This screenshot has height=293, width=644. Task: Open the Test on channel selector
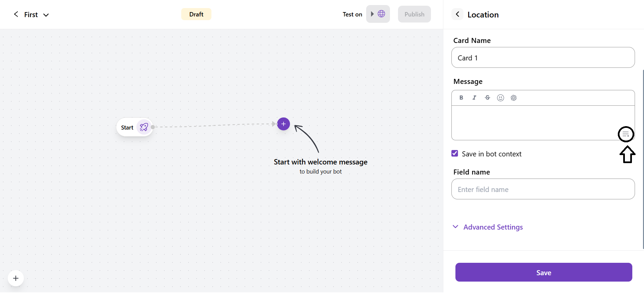378,14
